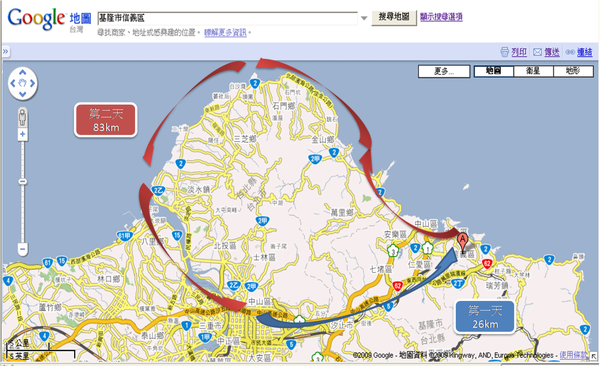Click the 三重市 place label
600x366 pixels.
pyautogui.click(x=210, y=325)
